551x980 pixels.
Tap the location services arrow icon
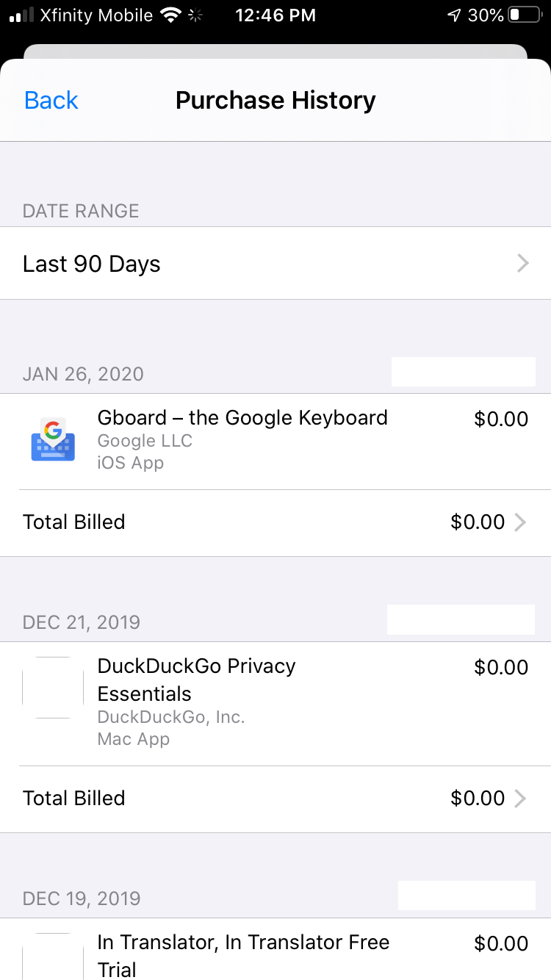click(454, 15)
